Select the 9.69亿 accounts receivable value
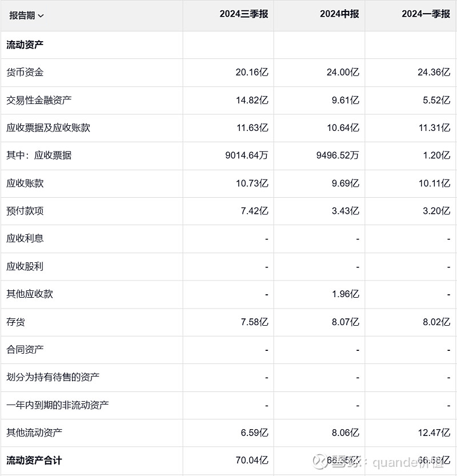This screenshot has width=457, height=476. tap(346, 183)
